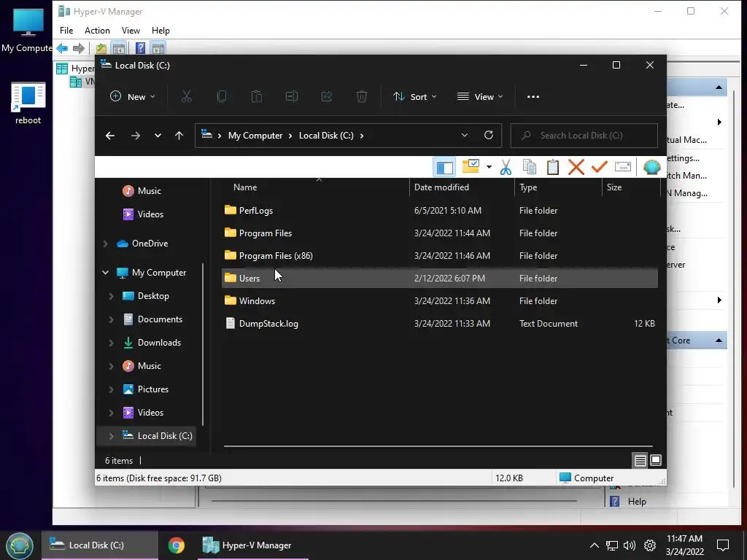Open the View dropdown in command bar
Screen dimensions: 747x560
tap(480, 97)
